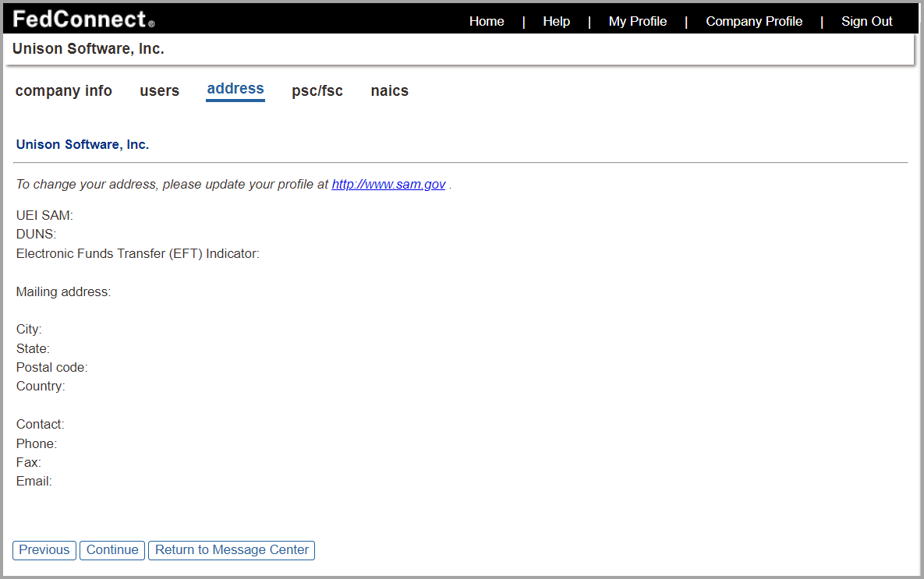Switch to the company info tab
The height and width of the screenshot is (579, 924).
point(63,90)
